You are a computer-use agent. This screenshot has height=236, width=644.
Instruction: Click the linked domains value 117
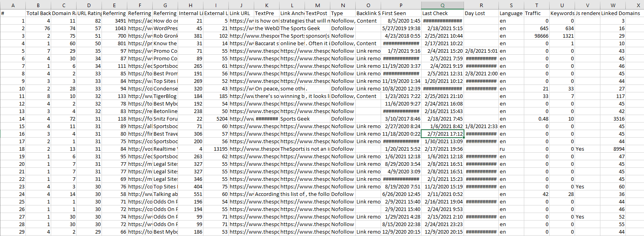(613, 96)
